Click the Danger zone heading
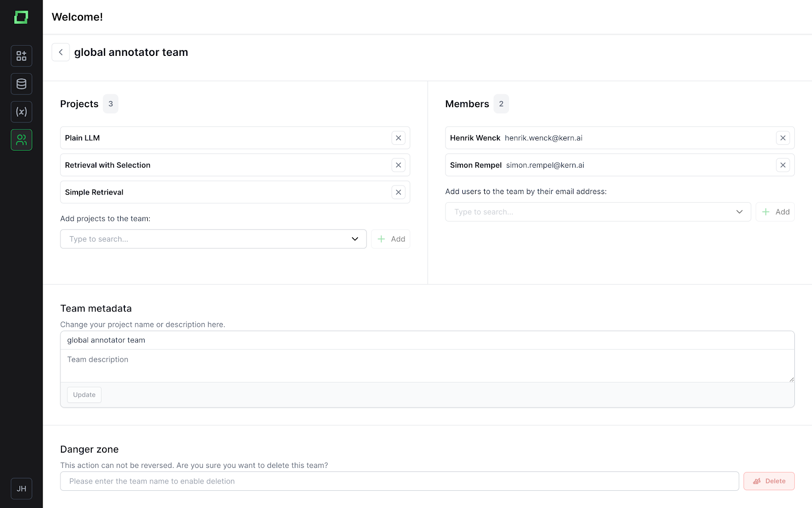Viewport: 812px width, 508px height. tap(89, 449)
